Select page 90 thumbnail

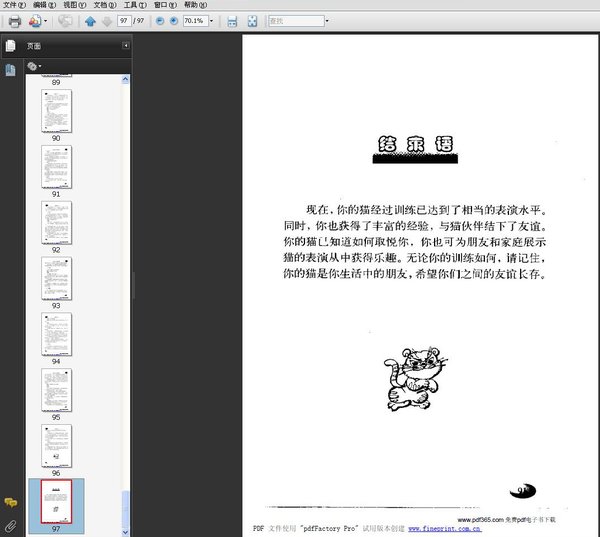point(56,111)
